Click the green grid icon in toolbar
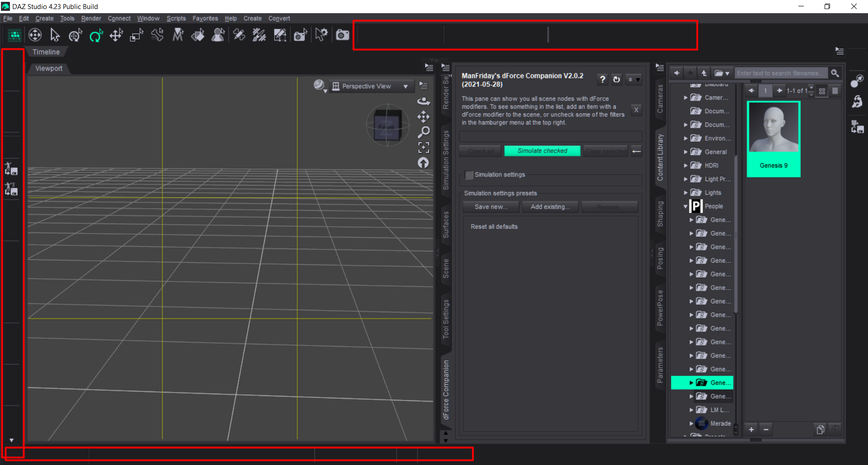 coord(14,35)
